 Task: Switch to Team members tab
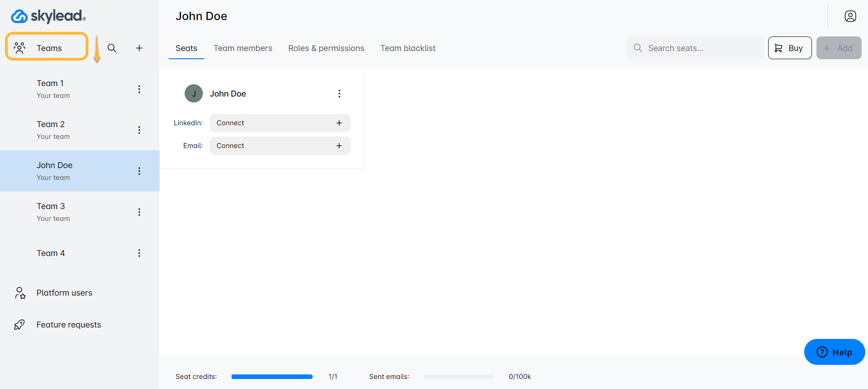(x=243, y=48)
